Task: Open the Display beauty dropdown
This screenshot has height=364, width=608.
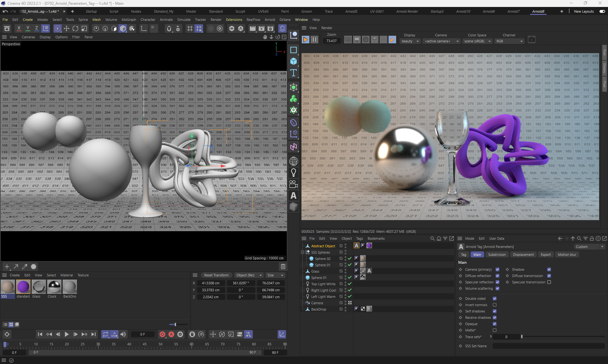Action: [x=410, y=41]
